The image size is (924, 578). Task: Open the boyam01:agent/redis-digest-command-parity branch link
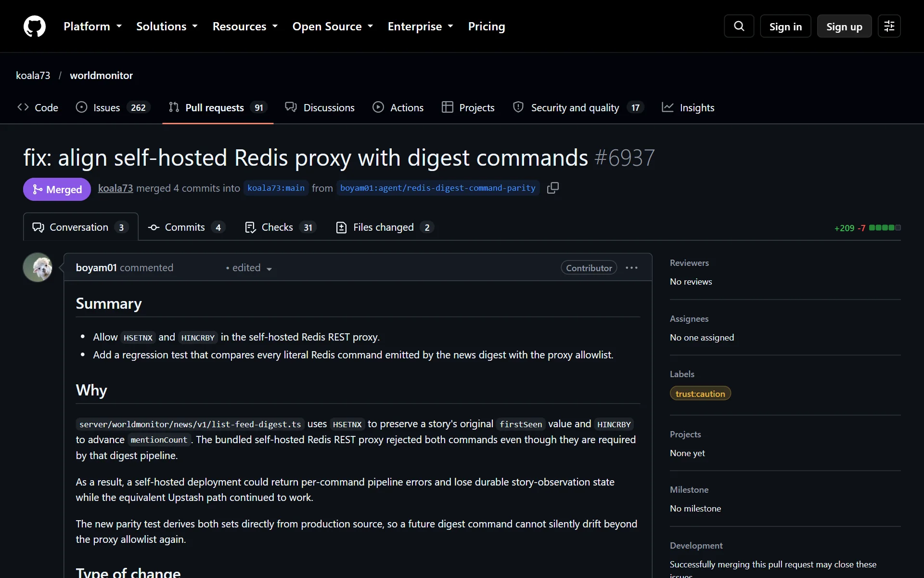point(437,188)
